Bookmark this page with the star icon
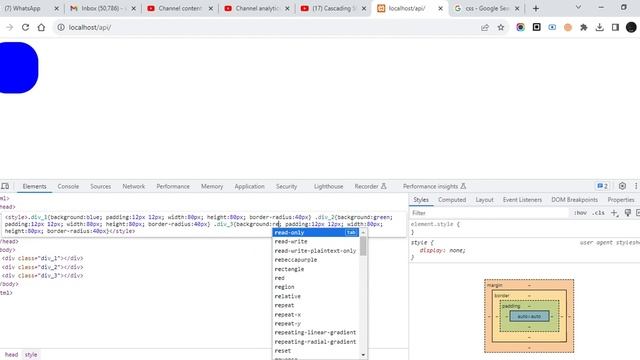 coord(501,27)
